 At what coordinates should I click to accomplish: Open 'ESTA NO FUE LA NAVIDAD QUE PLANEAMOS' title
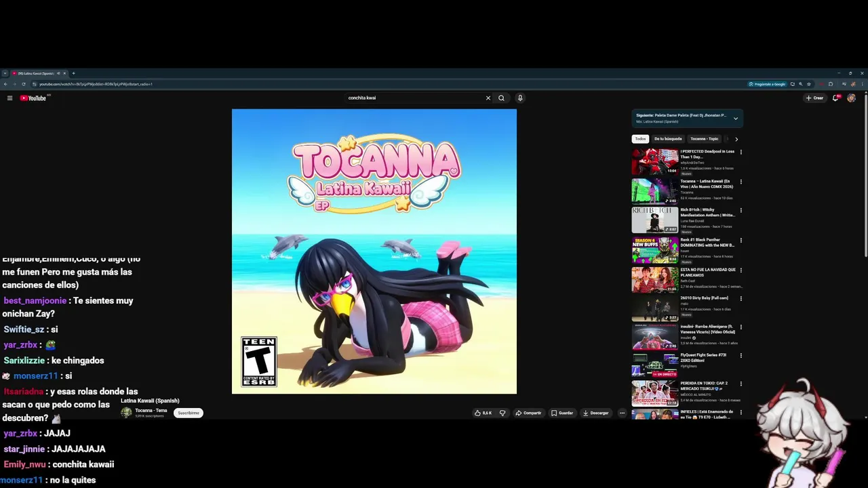coord(707,272)
